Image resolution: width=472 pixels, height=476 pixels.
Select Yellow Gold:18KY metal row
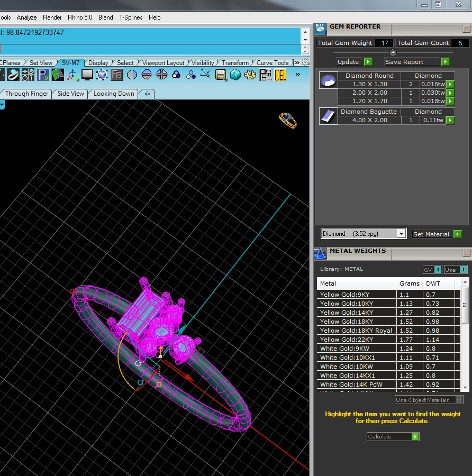click(389, 321)
